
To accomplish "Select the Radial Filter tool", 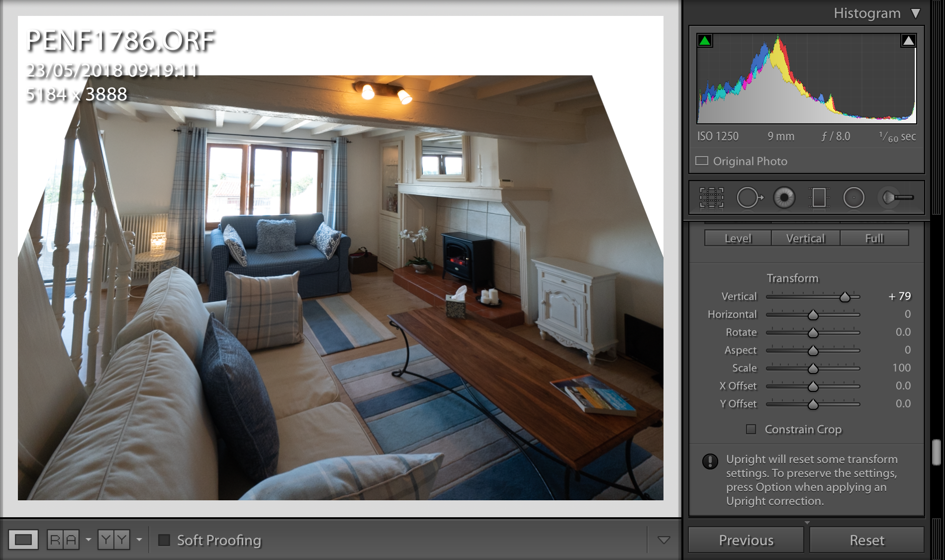I will [853, 197].
